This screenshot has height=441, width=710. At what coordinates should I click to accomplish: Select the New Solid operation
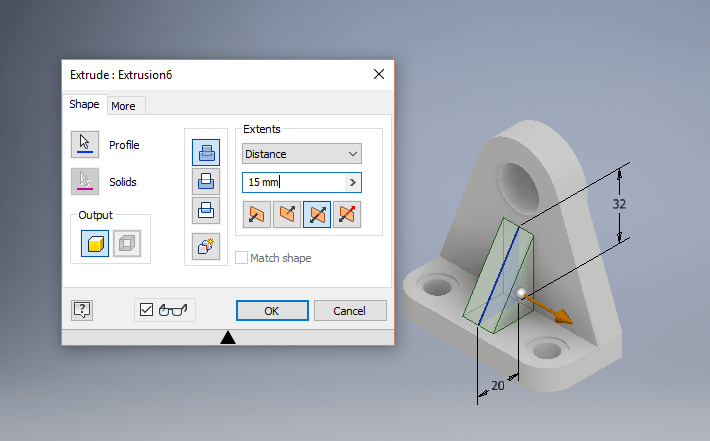[x=206, y=246]
